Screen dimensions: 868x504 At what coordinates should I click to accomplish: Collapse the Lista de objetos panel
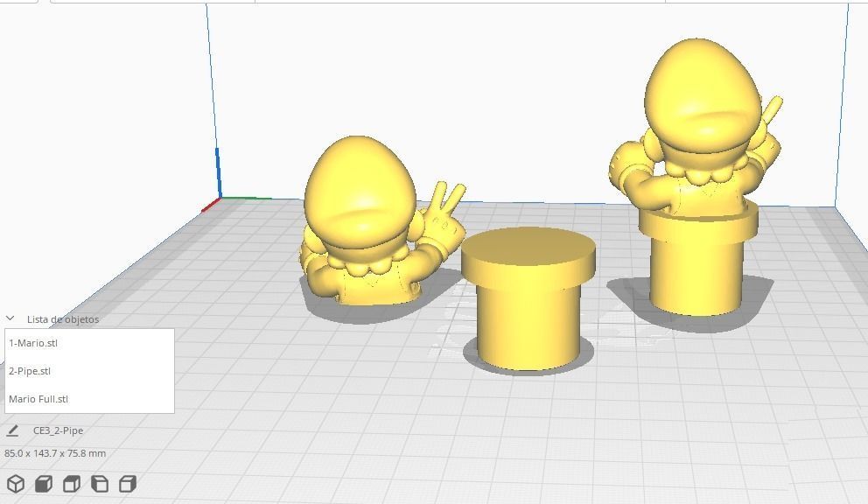[x=10, y=318]
